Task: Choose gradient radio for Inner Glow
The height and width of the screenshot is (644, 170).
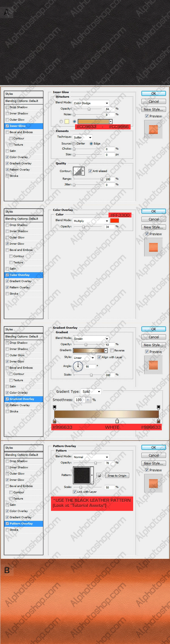Action: tap(75, 121)
